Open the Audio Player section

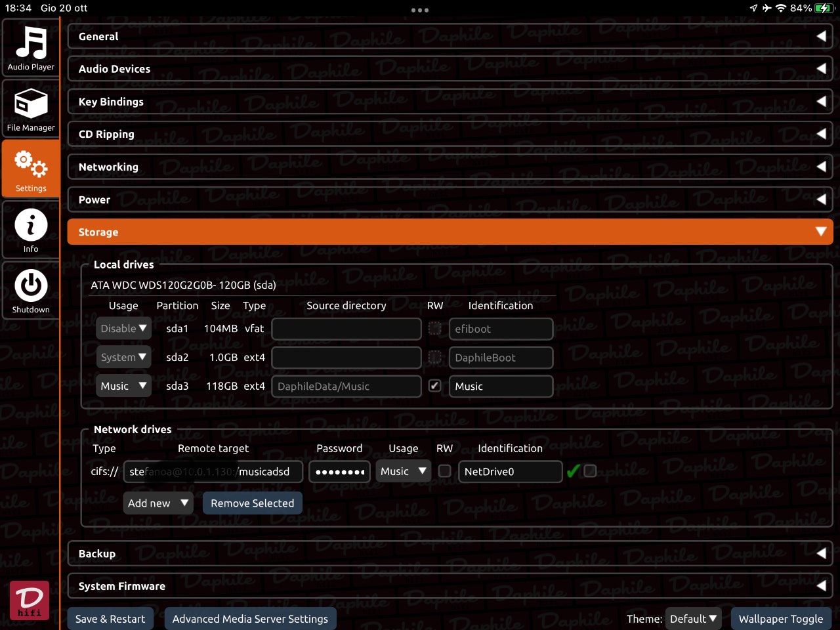click(x=31, y=48)
